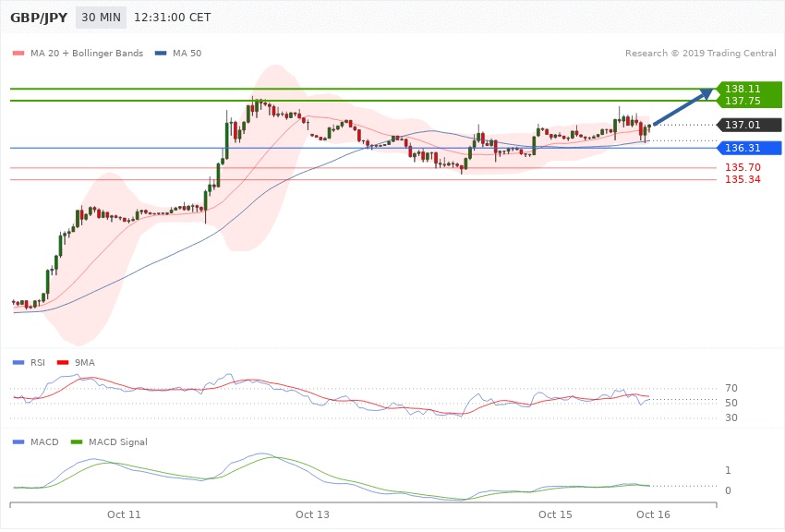Click the 138.11 green resistance label

[x=743, y=89]
